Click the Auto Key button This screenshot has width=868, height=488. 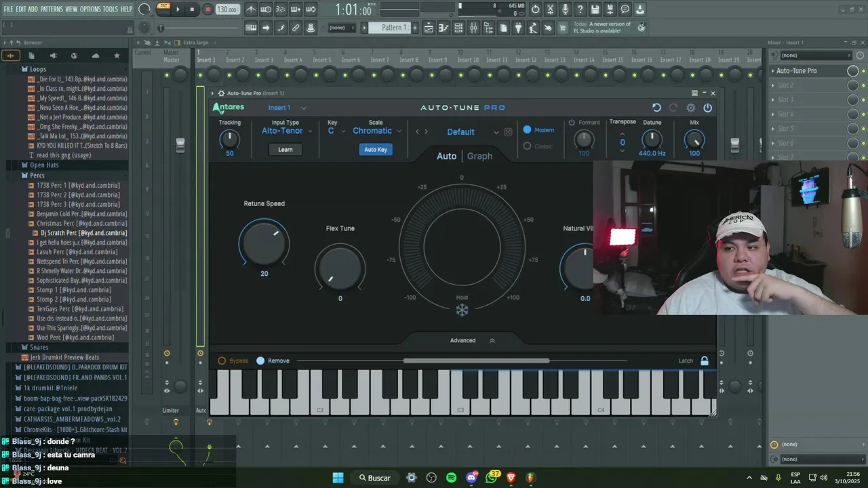(376, 150)
